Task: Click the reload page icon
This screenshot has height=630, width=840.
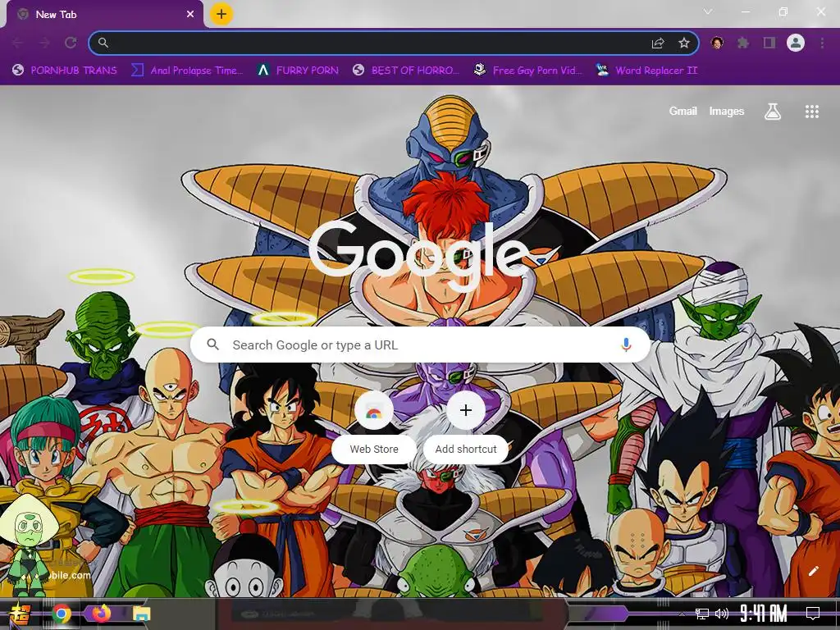Action: point(71,43)
